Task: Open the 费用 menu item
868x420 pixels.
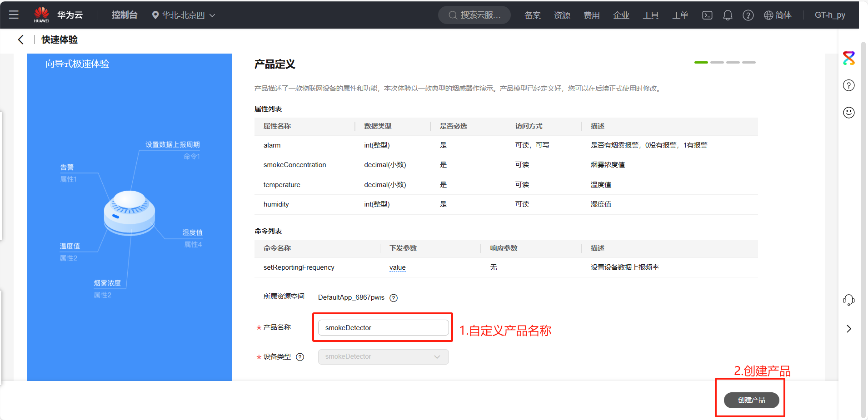Action: pos(591,15)
